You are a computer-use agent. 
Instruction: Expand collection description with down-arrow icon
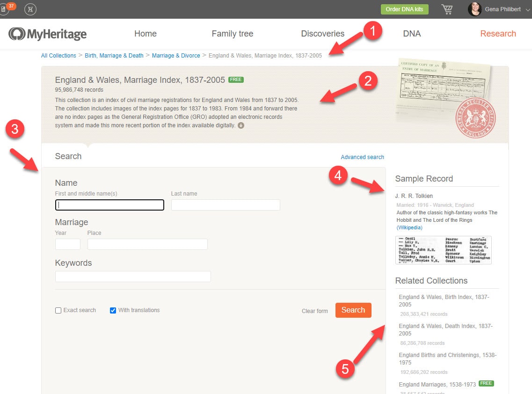(x=241, y=125)
